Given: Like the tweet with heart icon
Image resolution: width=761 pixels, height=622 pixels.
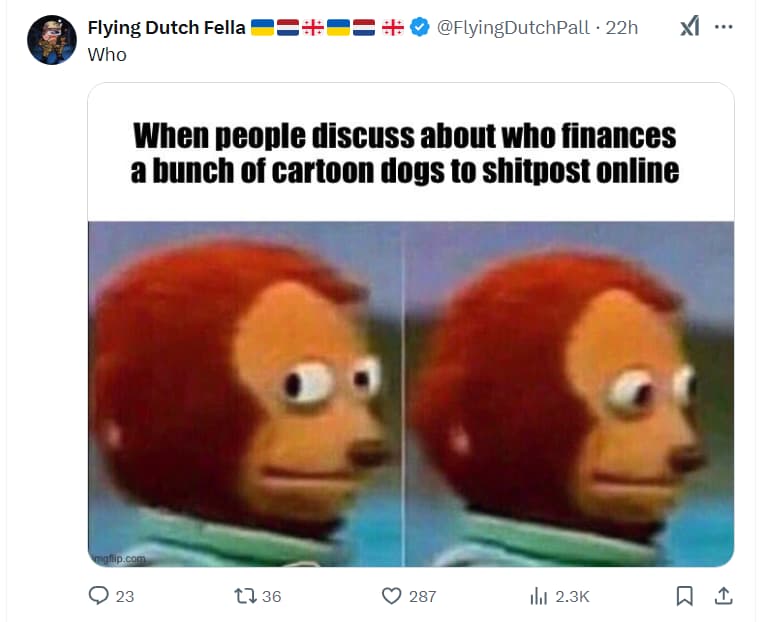Looking at the screenshot, I should pos(392,596).
